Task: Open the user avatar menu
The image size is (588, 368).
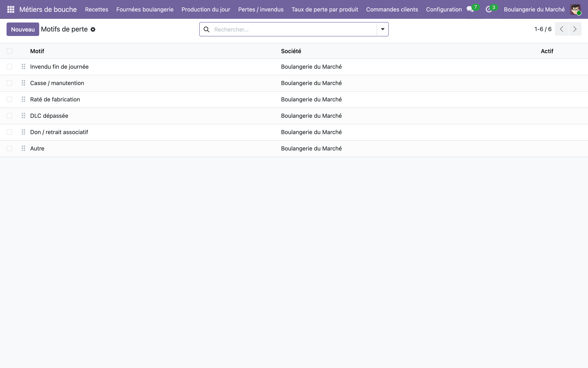Action: [x=575, y=9]
